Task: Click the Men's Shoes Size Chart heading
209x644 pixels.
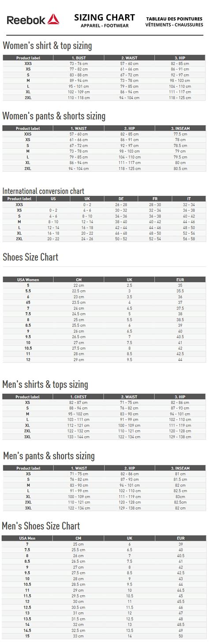Action: click(x=41, y=526)
